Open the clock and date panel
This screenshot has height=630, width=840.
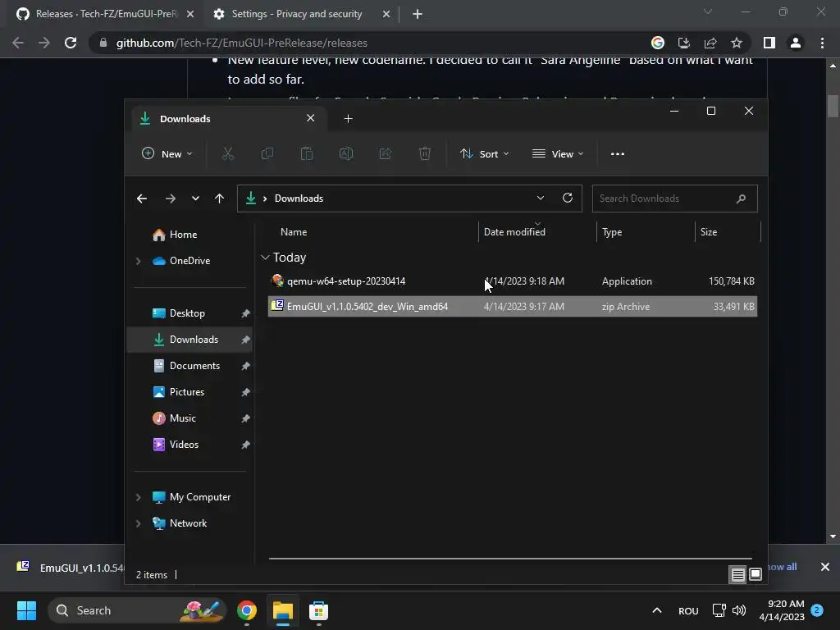click(x=782, y=610)
